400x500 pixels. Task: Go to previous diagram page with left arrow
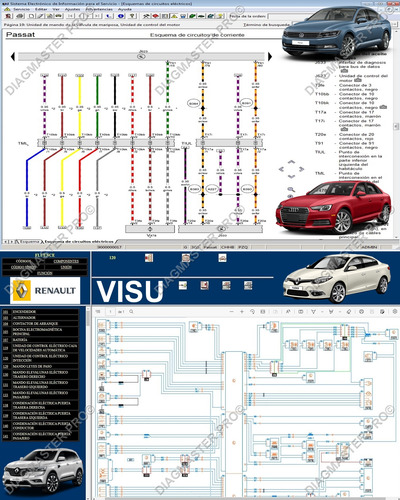(x=13, y=57)
